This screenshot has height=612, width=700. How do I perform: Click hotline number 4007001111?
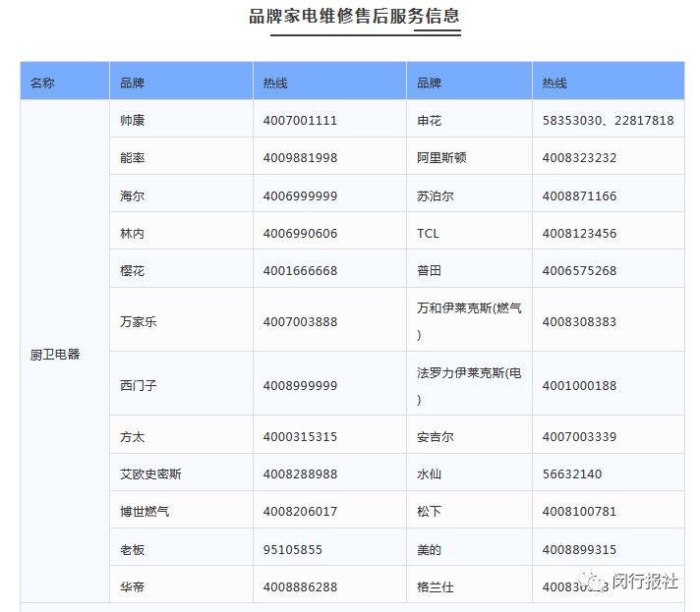coord(300,121)
